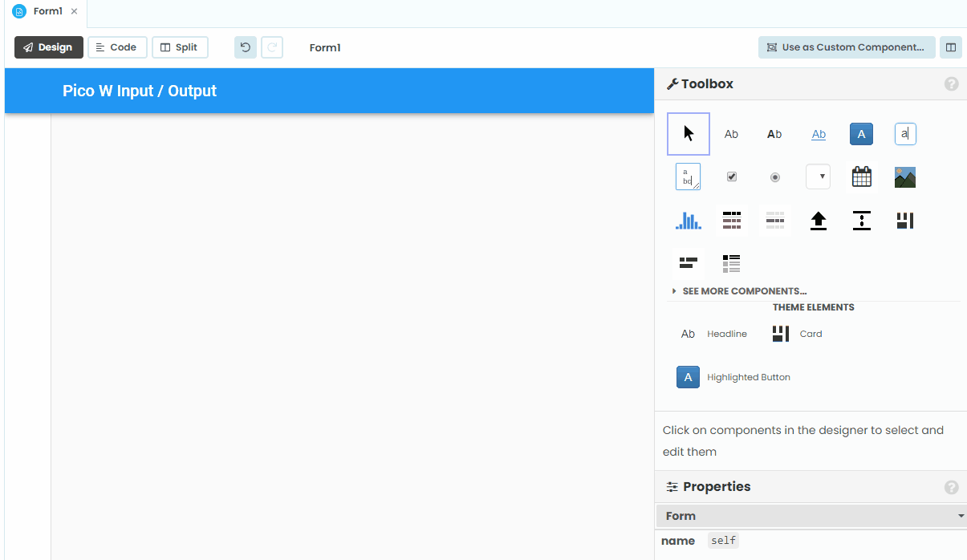Select the DataGrid component icon
The height and width of the screenshot is (560, 967).
tap(731, 221)
